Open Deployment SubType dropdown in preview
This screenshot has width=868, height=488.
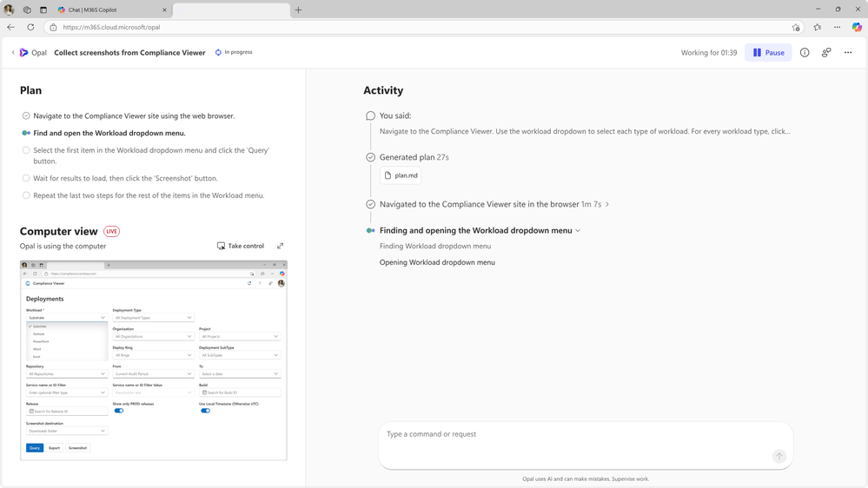click(x=240, y=355)
